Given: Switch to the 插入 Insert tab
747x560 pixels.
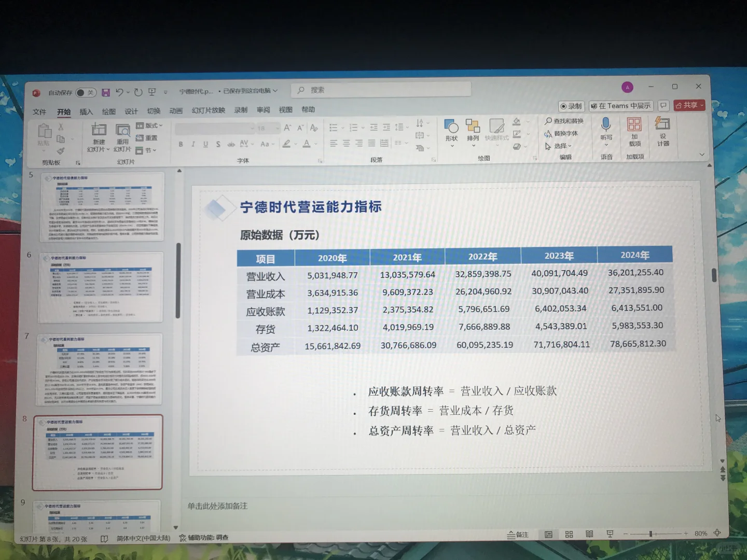Looking at the screenshot, I should (x=86, y=111).
